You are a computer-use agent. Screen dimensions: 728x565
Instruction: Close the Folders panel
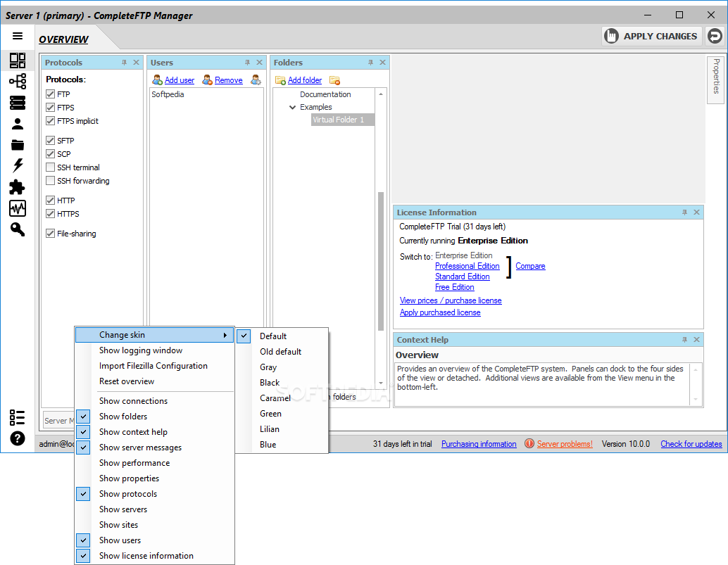coord(382,62)
